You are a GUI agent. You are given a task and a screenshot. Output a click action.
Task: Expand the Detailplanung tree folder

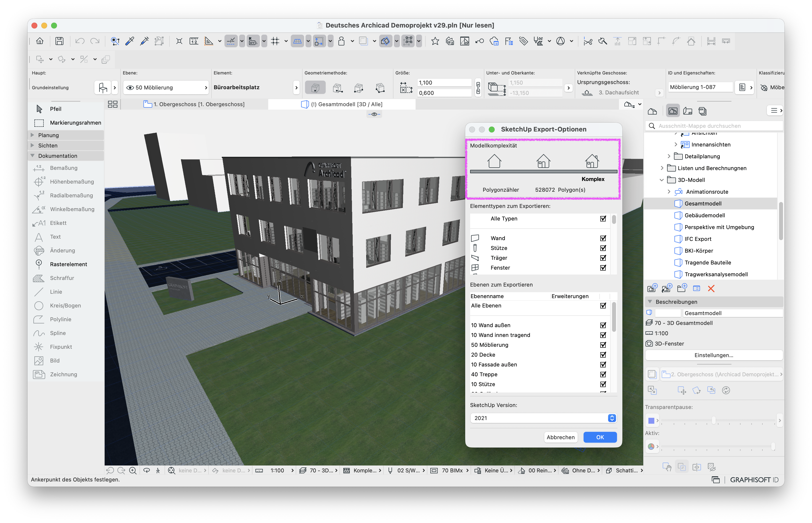tap(669, 156)
